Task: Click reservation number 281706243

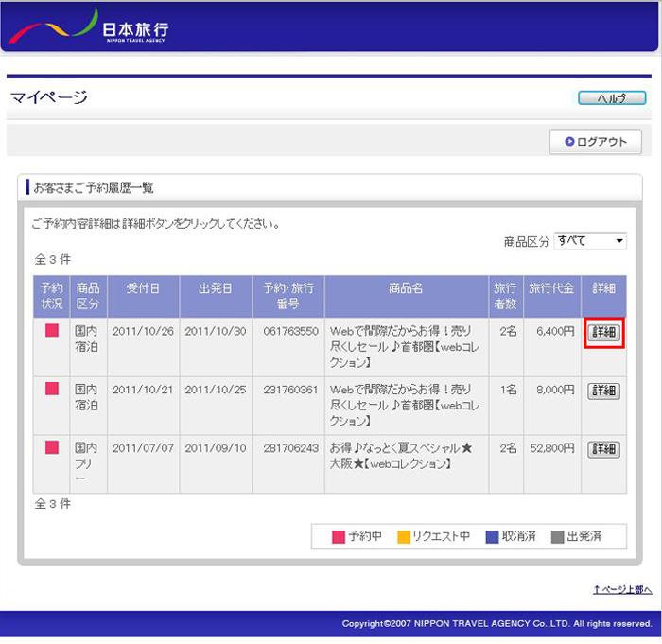Action: point(290,448)
